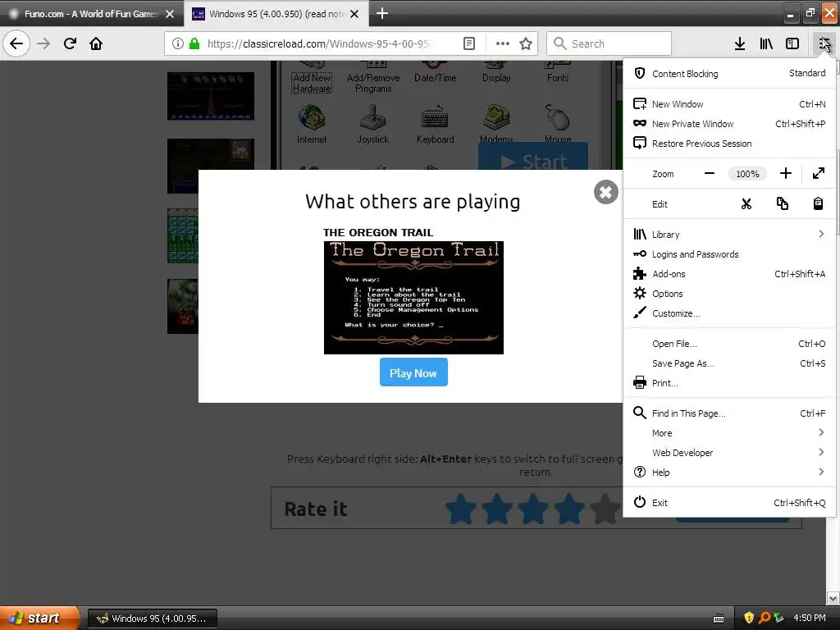Dismiss the 'What others are playing' popup
The image size is (840, 630).
(606, 192)
